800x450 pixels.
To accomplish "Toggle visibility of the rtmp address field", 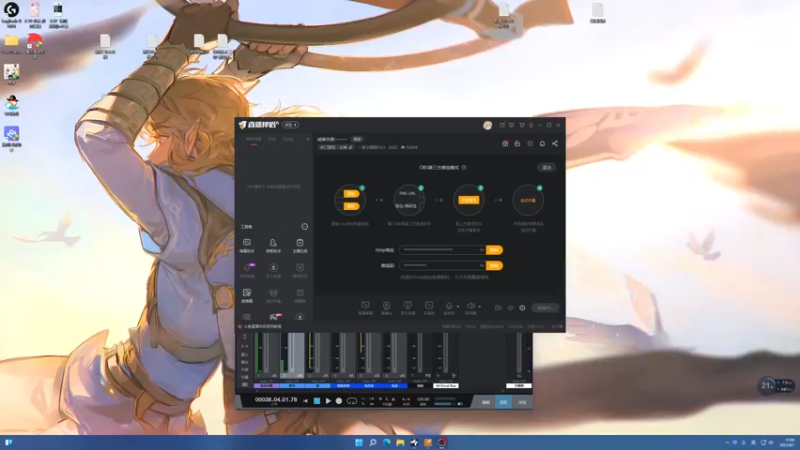I will tap(481, 250).
